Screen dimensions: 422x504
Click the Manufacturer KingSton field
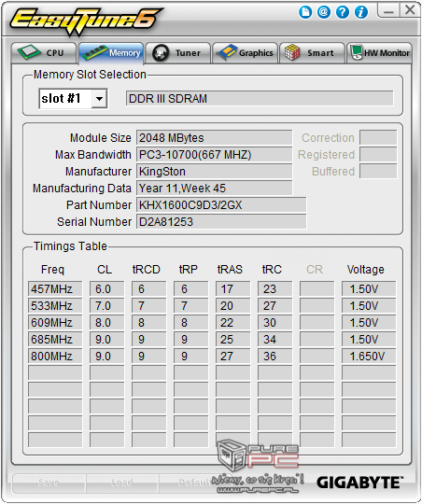point(214,172)
